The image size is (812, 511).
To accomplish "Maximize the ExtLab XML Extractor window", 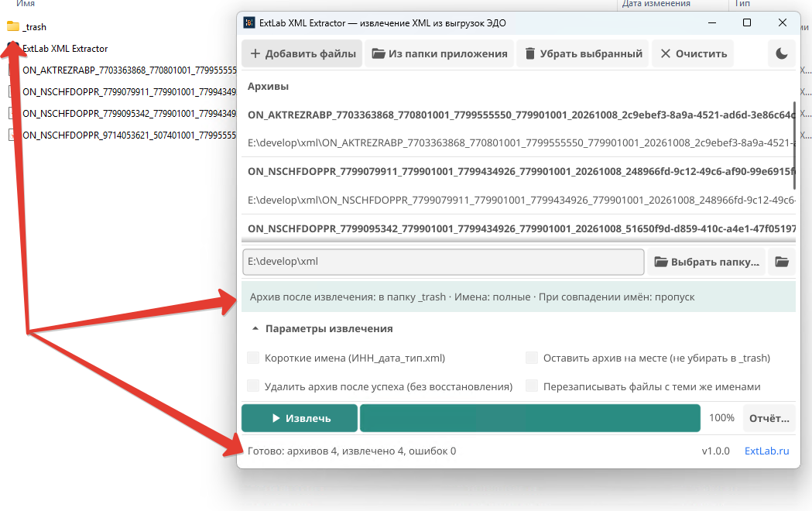I will point(747,22).
